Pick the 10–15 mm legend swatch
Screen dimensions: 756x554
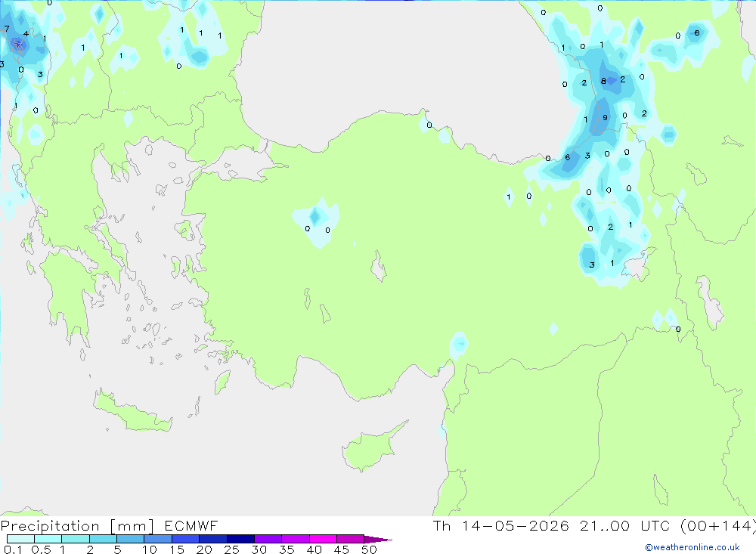(x=158, y=539)
